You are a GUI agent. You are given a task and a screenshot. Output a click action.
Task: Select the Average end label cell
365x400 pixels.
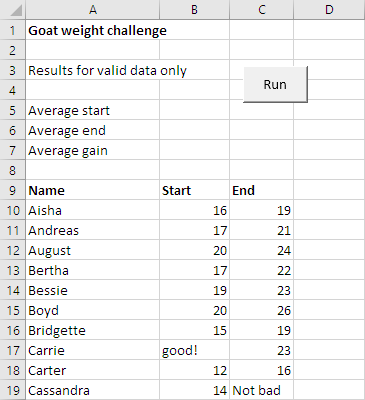coord(93,130)
